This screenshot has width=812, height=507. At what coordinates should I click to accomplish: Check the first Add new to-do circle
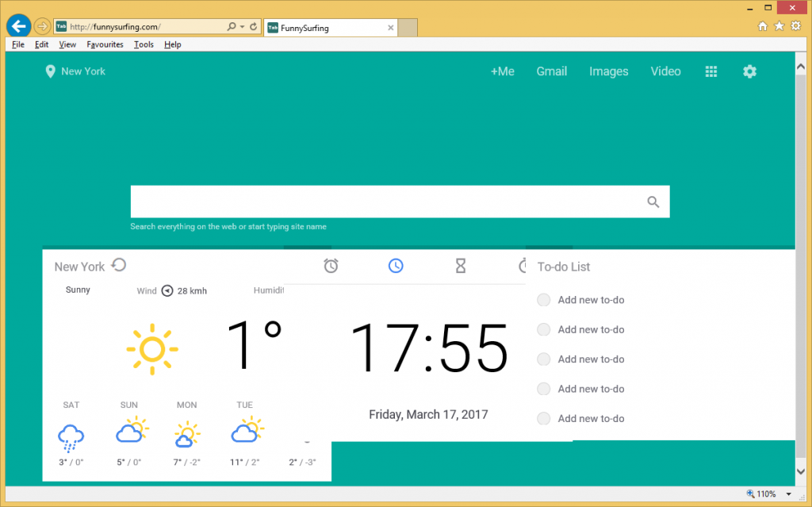(x=543, y=300)
